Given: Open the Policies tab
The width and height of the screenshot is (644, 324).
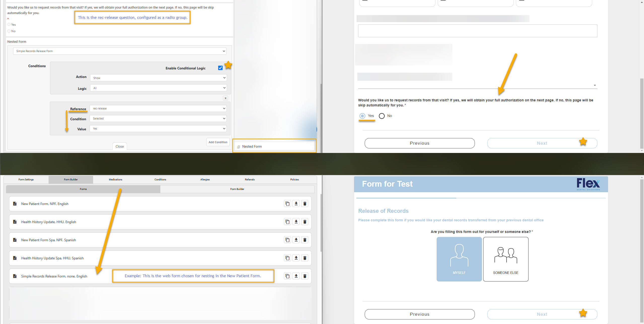Looking at the screenshot, I should (x=294, y=180).
